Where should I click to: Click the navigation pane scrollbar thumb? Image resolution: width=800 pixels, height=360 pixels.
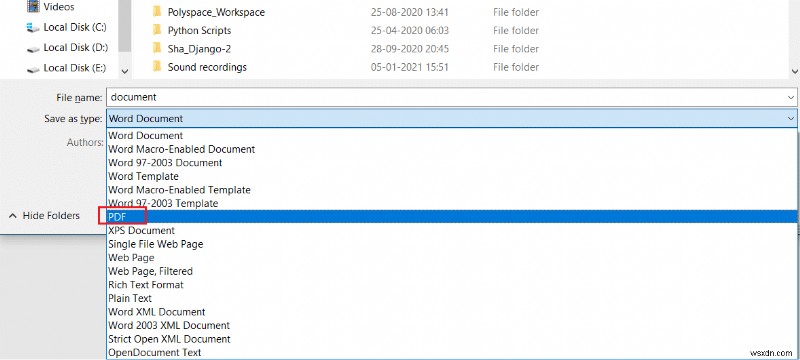coord(125,25)
